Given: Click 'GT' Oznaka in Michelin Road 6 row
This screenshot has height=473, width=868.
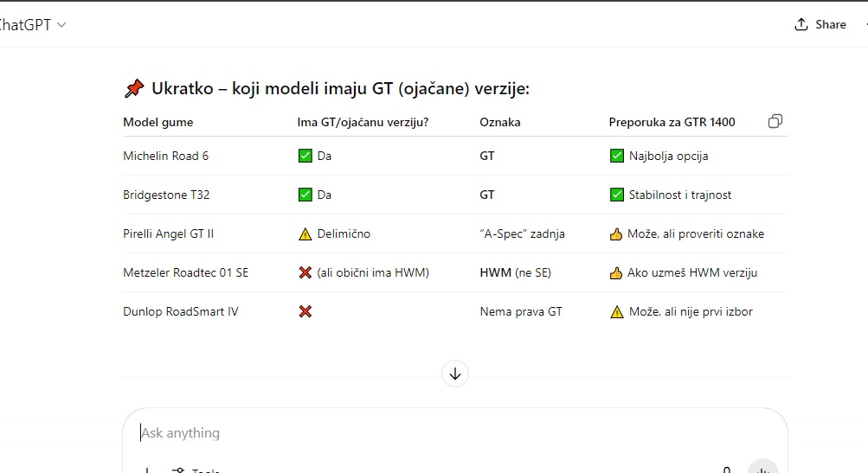Looking at the screenshot, I should (x=487, y=156).
